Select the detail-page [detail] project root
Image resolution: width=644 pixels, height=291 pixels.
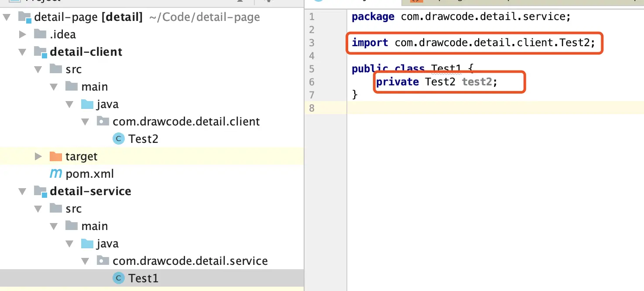point(89,17)
